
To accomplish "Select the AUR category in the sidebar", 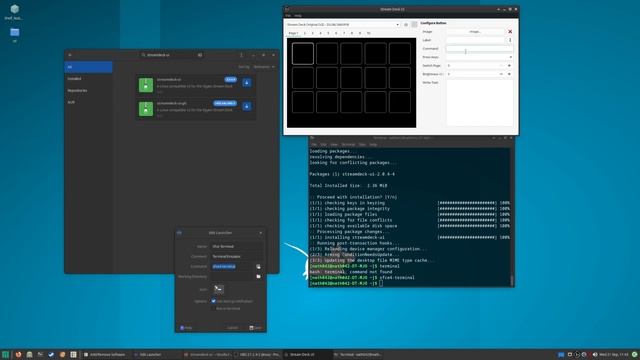I will [x=89, y=102].
